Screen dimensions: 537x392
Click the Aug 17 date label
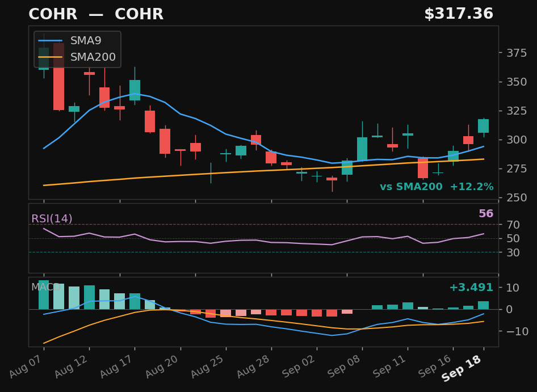[x=117, y=366]
